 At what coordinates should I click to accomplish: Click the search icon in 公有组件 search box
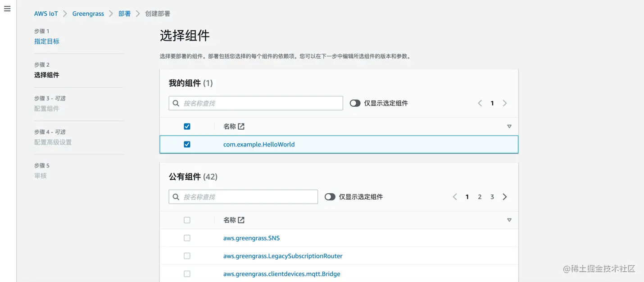176,197
